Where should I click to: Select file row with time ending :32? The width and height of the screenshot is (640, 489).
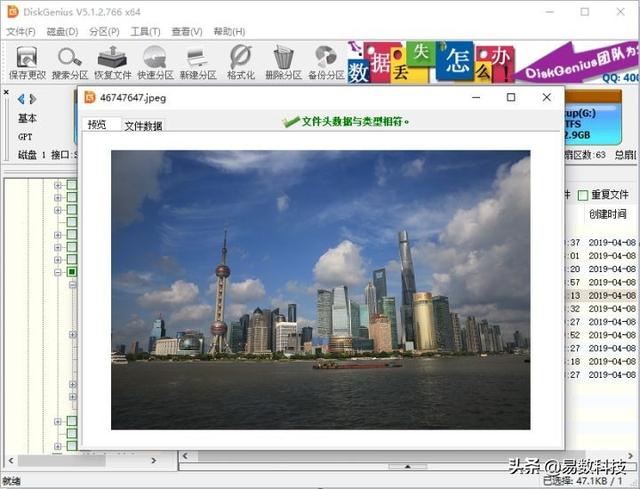602,309
